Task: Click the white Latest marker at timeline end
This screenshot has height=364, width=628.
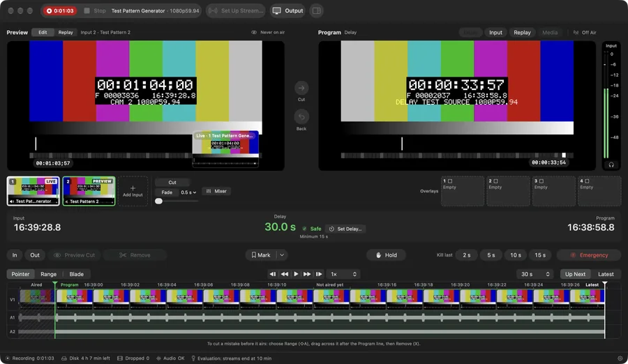Action: (x=605, y=284)
